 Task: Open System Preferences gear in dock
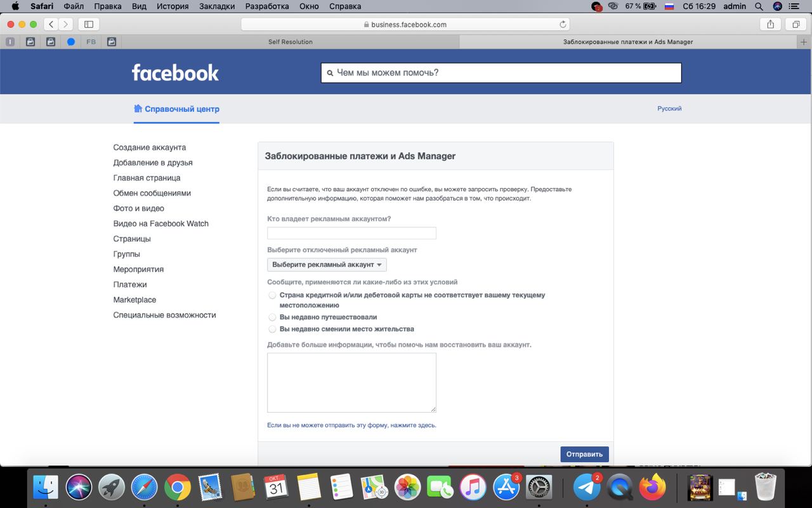click(x=539, y=488)
